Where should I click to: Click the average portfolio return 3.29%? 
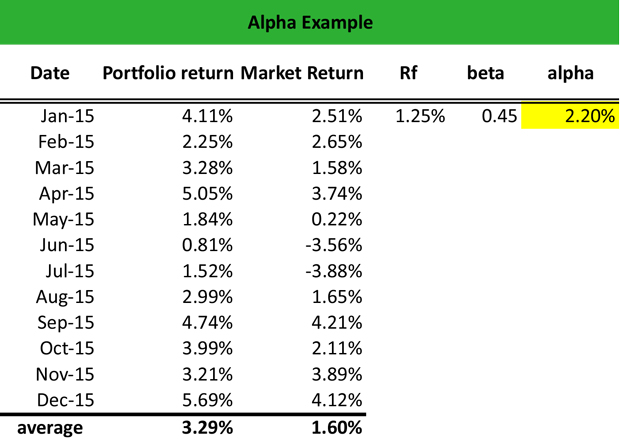tap(208, 429)
